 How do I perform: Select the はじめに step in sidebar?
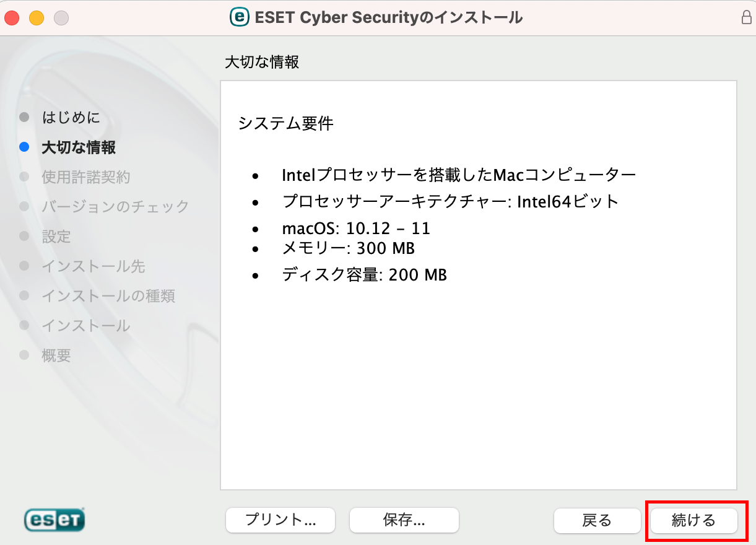pos(71,117)
